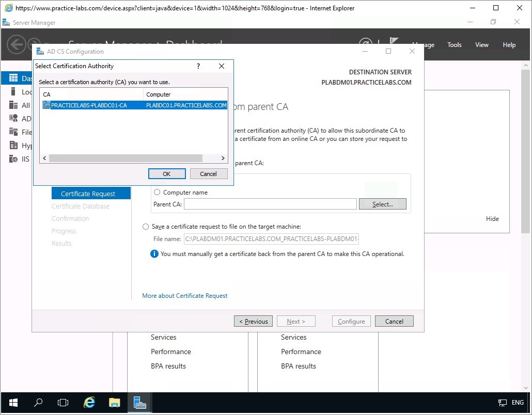
Task: Click the Configure button
Action: (x=351, y=321)
